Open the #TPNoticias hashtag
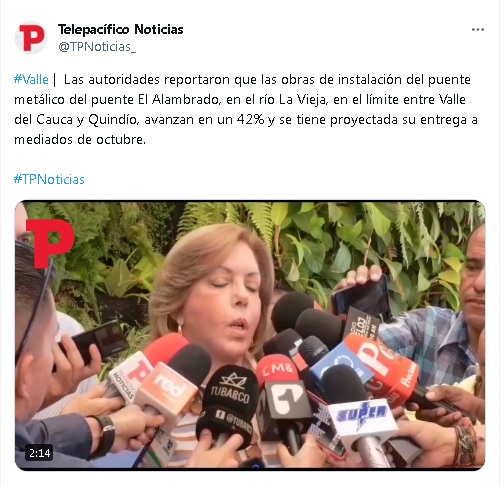 (x=49, y=179)
